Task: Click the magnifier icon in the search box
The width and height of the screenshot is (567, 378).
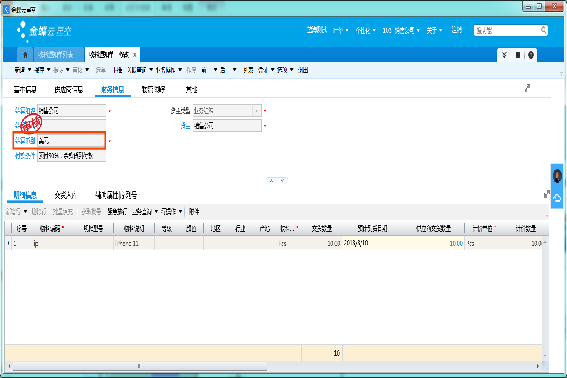Action: click(543, 30)
